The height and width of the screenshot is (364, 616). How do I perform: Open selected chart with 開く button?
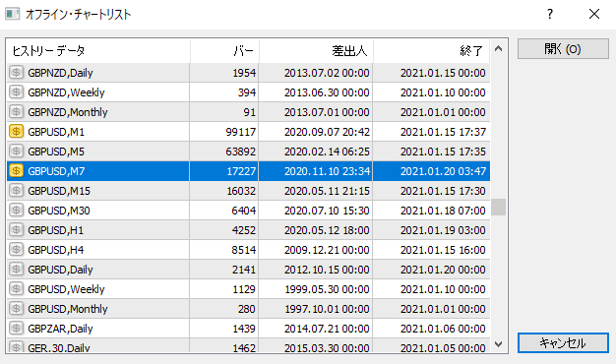(563, 49)
